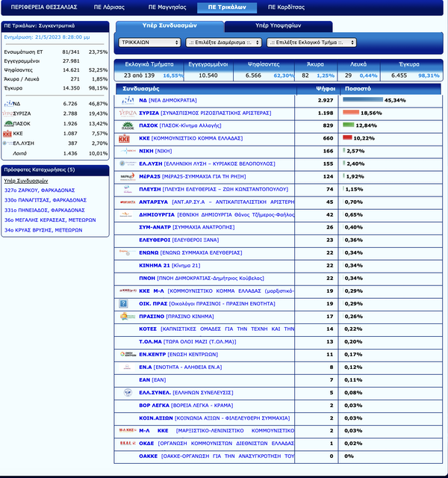Click the ΠΡΑΣΙΝΟ party logo
Viewport: 448px width, 478px height.
(x=128, y=317)
